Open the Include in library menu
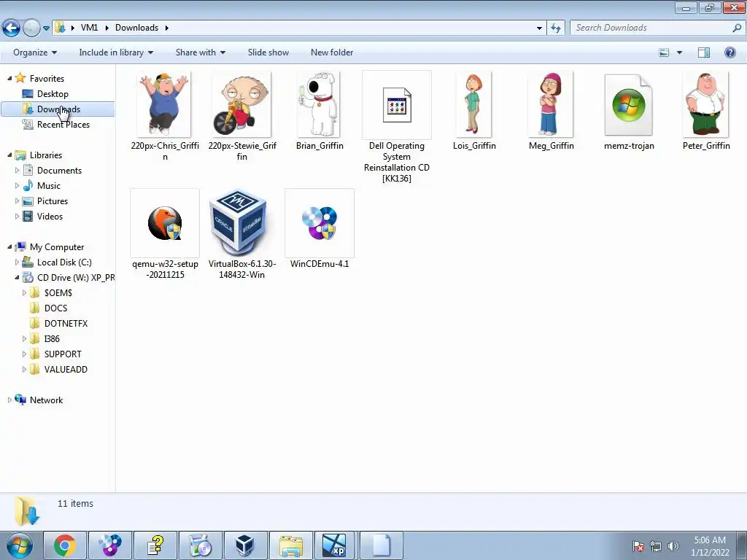747x560 pixels. [116, 52]
